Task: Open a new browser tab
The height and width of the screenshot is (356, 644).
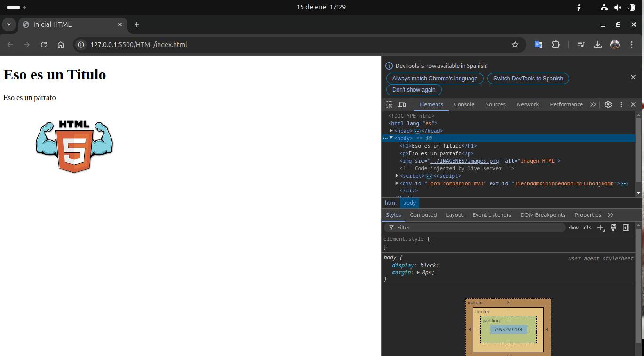Action: tap(137, 24)
